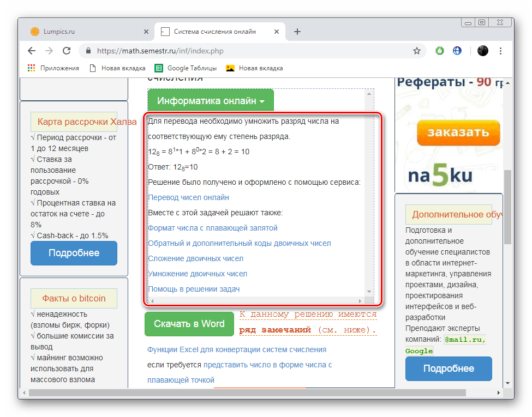The height and width of the screenshot is (417, 532).
Task: Open Формат числа с плавающей запятой link
Action: pyautogui.click(x=213, y=228)
